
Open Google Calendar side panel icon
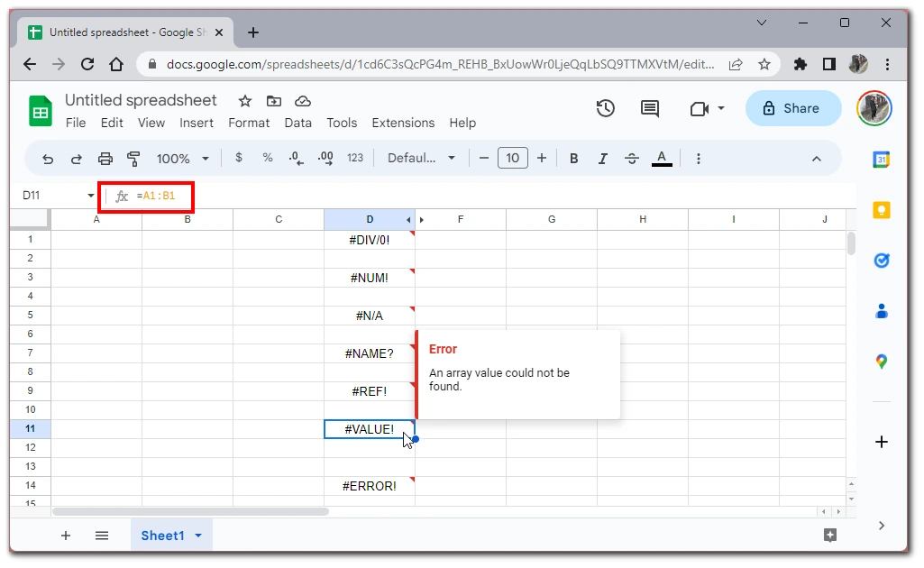881,160
